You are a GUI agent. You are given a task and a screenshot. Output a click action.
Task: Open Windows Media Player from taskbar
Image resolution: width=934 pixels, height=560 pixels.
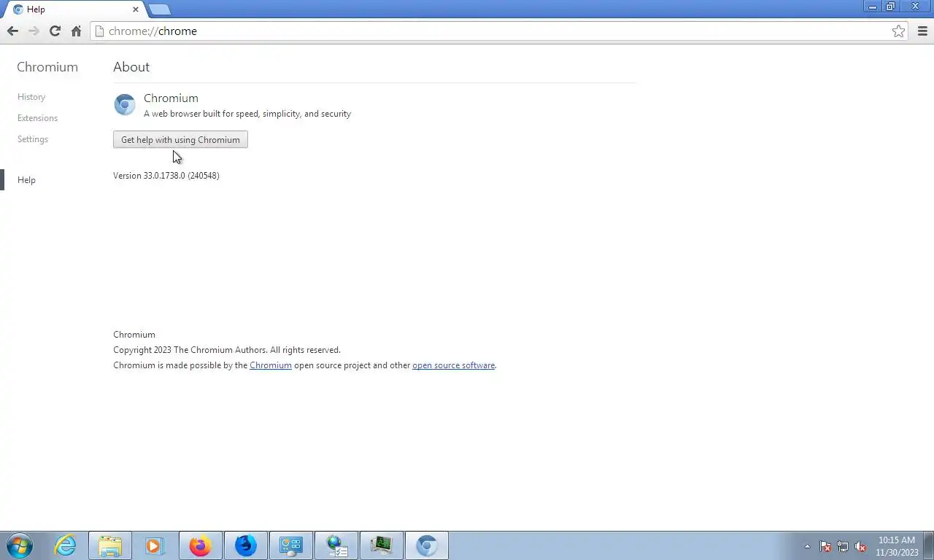[x=155, y=545]
